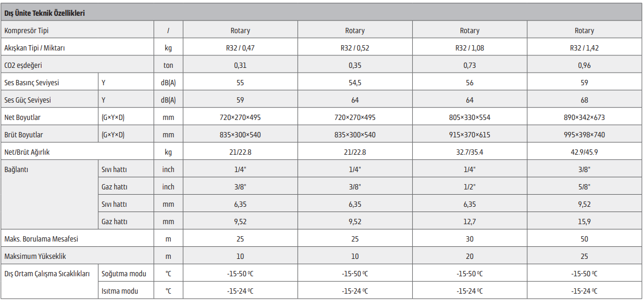Select the 50 m piping distance value
Image resolution: width=644 pixels, height=301 pixels.
click(584, 239)
